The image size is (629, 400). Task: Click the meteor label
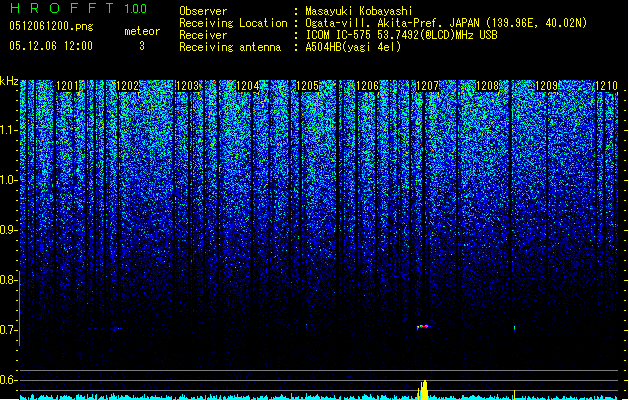(142, 31)
